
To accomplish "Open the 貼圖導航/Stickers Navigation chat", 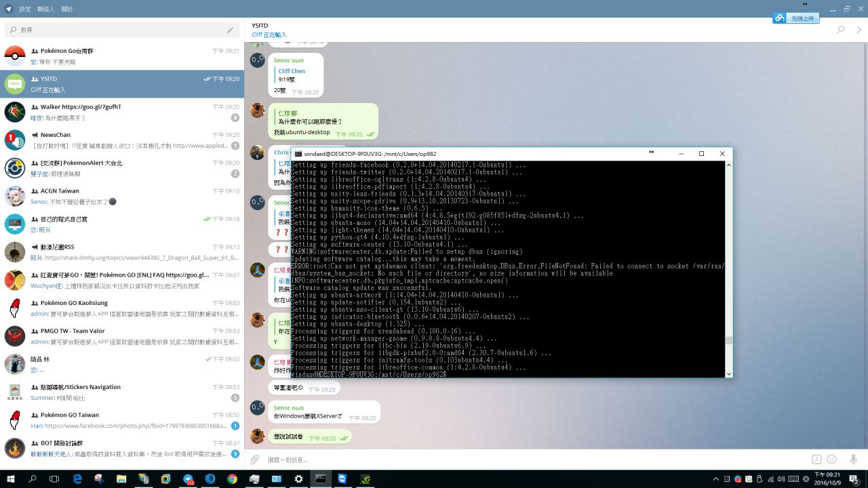I will pyautogui.click(x=122, y=392).
